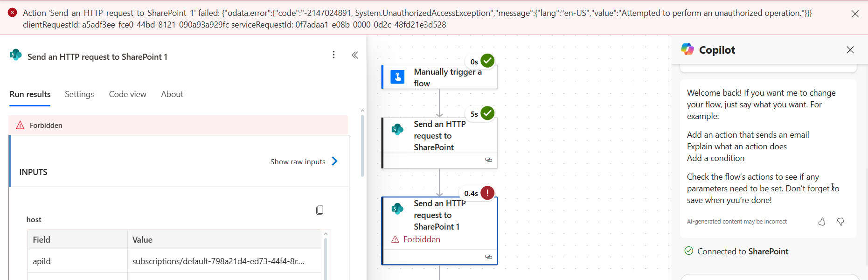Screen dimensions: 868x280
Task: Collapse the action details panel
Action: point(355,56)
